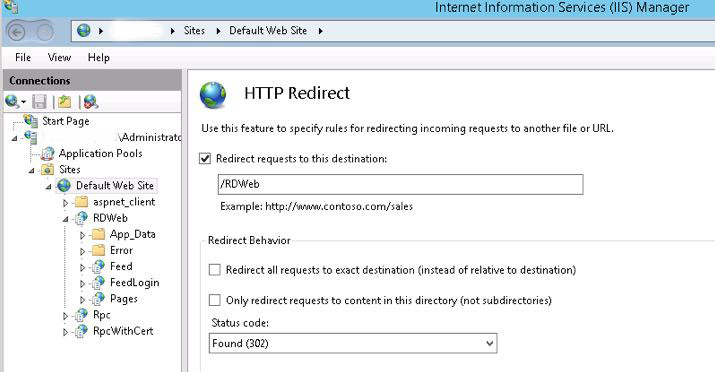Image resolution: width=715 pixels, height=372 pixels.
Task: Open the File menu
Action: (x=23, y=57)
